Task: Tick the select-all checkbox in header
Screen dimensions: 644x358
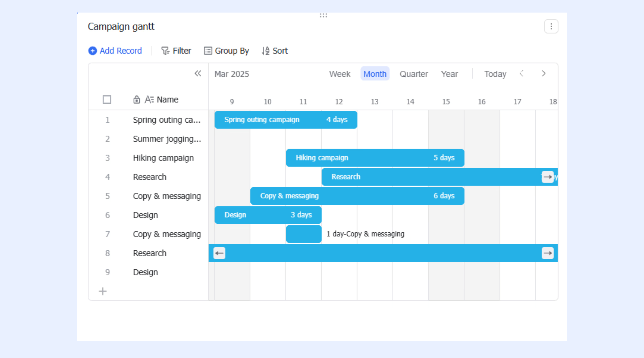Action: (107, 99)
